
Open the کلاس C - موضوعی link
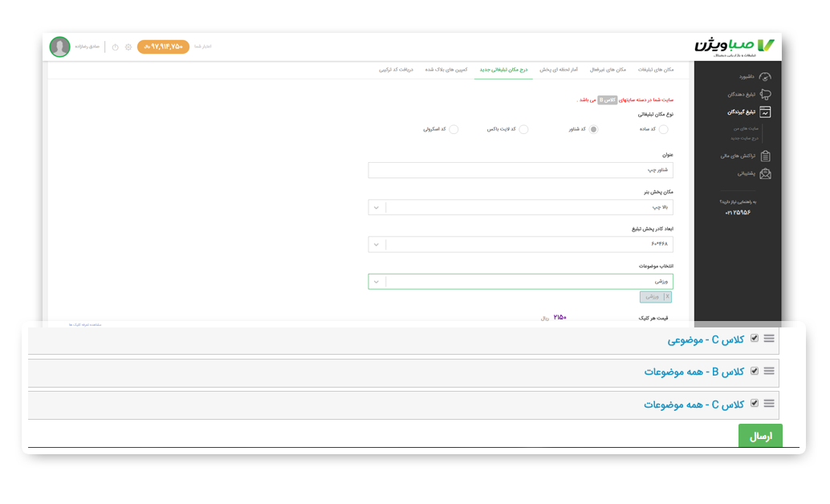click(x=706, y=340)
